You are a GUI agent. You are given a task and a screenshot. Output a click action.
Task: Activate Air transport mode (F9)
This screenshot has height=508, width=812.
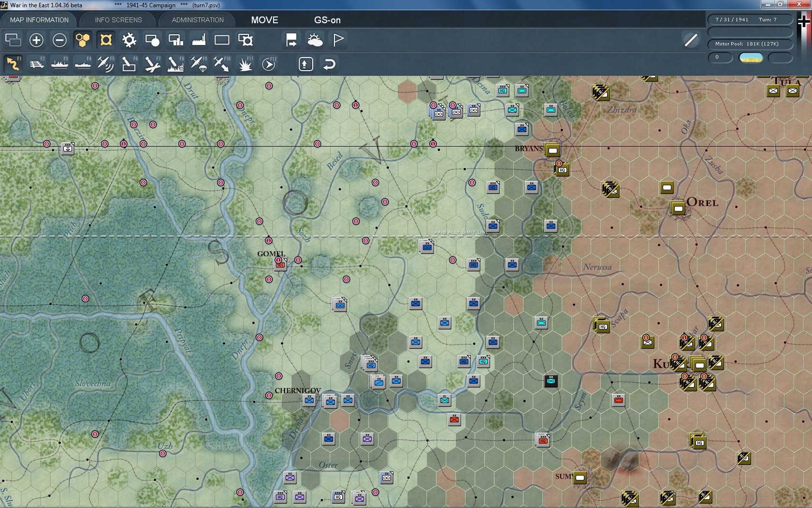click(x=199, y=64)
